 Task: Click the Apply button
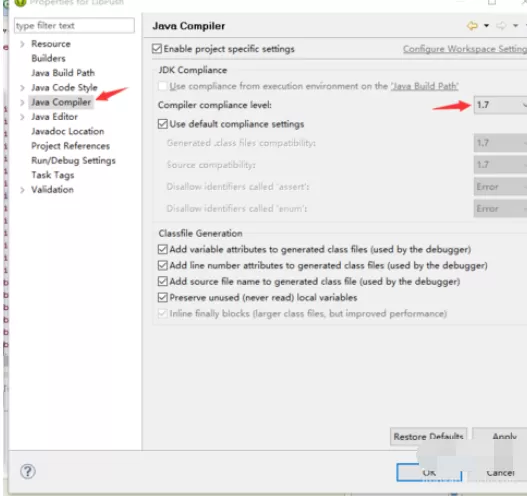(500, 437)
